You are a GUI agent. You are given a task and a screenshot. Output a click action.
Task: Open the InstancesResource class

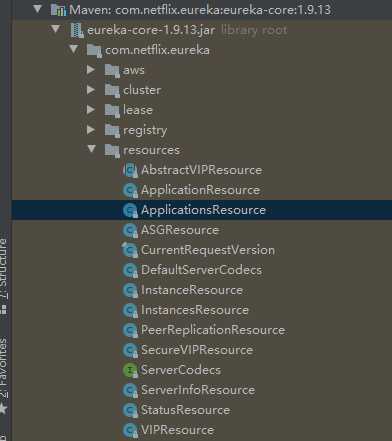click(x=195, y=310)
